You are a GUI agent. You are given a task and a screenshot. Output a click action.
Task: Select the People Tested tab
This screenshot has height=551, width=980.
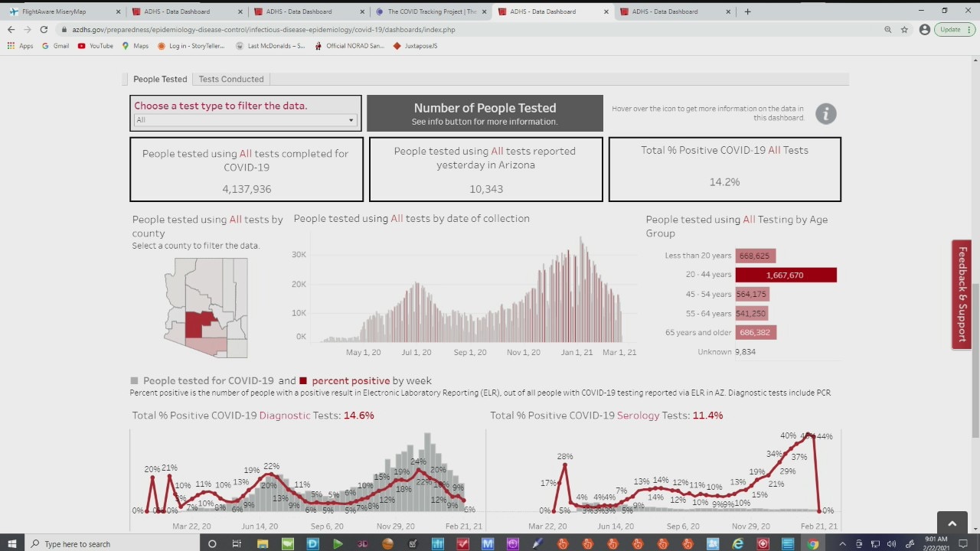(x=160, y=79)
